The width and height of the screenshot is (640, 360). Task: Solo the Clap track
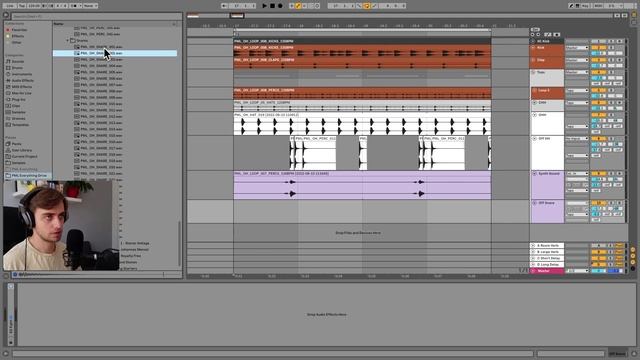(611, 60)
